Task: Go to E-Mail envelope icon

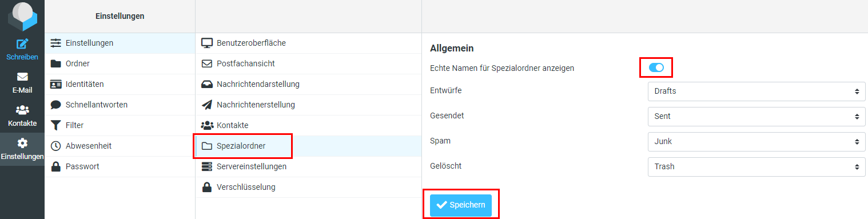Action: click(x=22, y=82)
